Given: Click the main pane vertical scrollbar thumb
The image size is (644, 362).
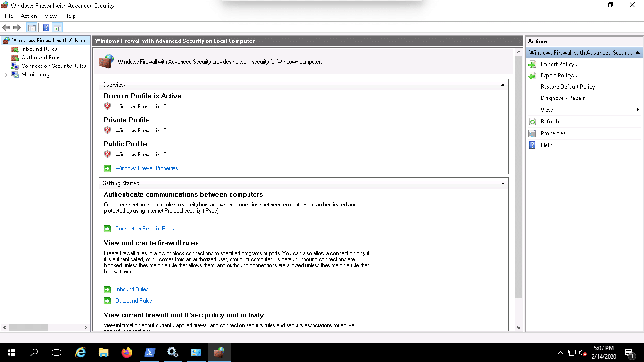Looking at the screenshot, I should pyautogui.click(x=519, y=177).
